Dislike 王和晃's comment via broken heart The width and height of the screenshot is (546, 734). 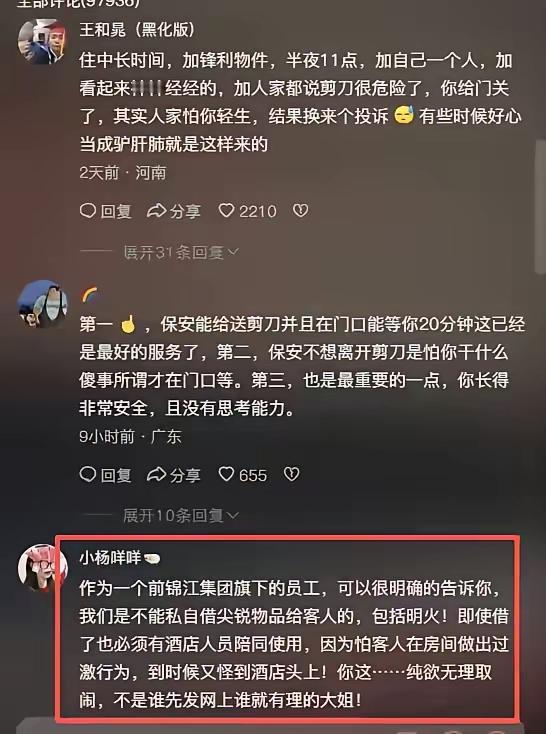[x=301, y=211]
